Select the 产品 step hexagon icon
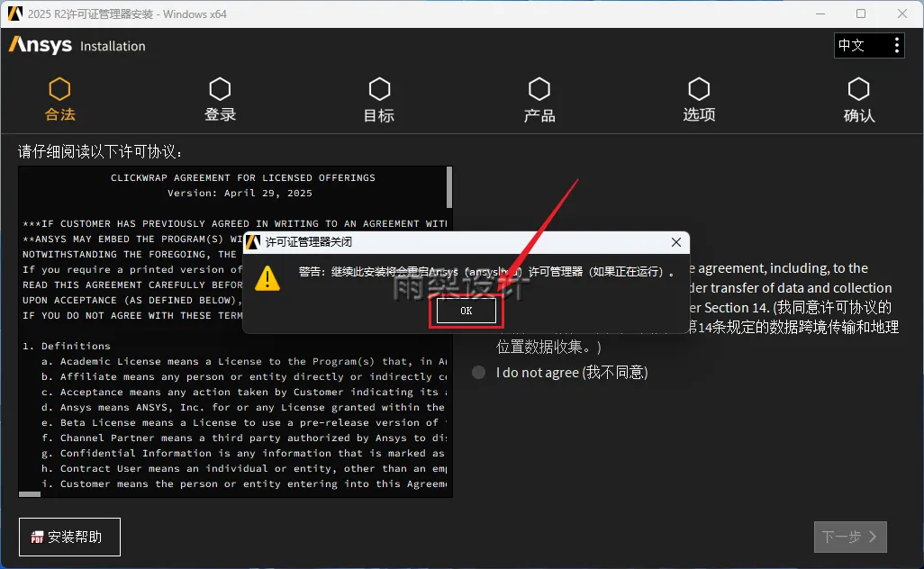Viewport: 924px width, 569px height. click(x=539, y=89)
